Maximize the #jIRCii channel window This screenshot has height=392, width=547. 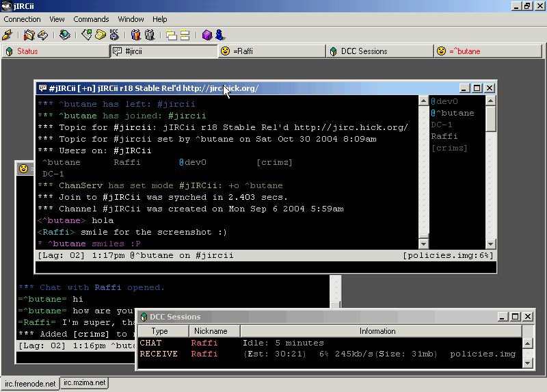coord(477,88)
